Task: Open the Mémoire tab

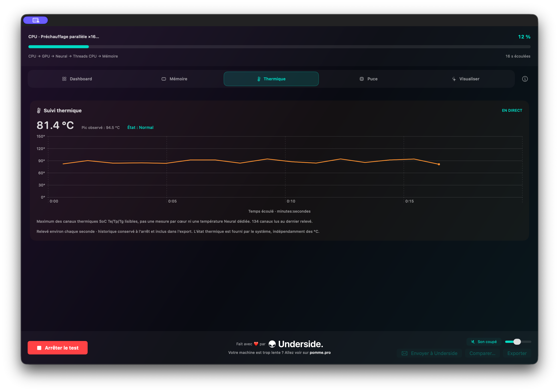Action: 174,79
